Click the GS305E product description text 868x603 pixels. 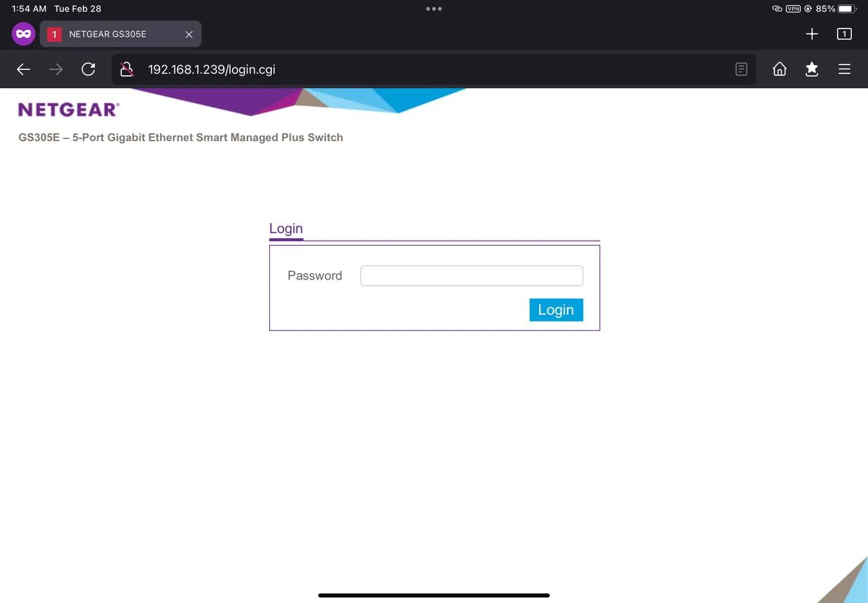tap(181, 138)
